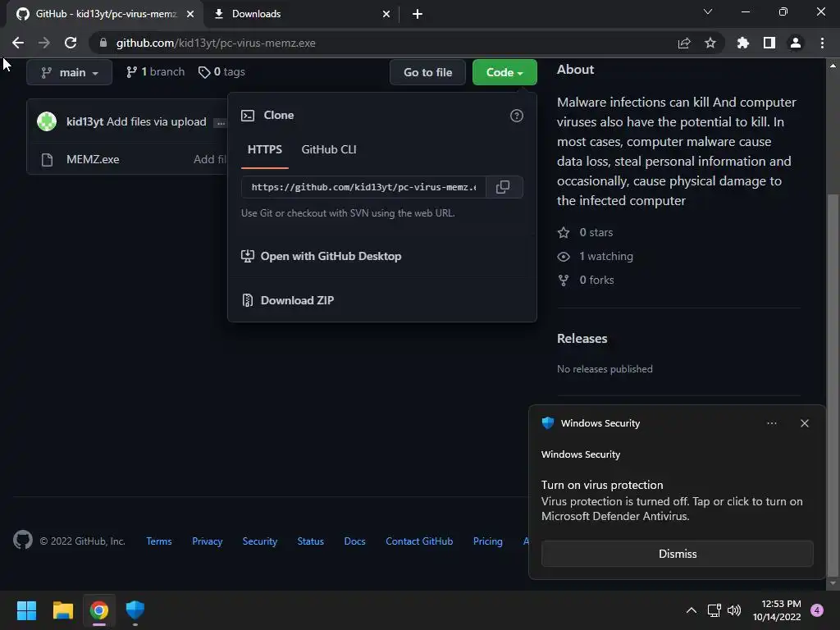Close the Downloads tab
The height and width of the screenshot is (630, 840).
coord(386,14)
